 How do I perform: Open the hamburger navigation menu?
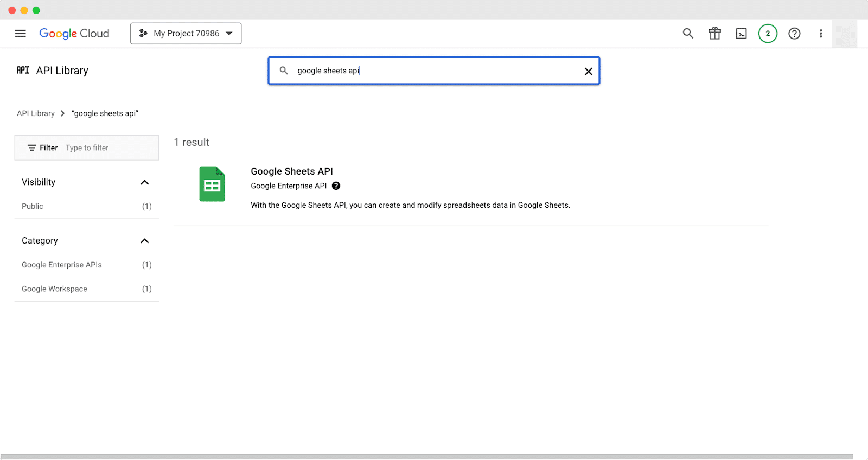coord(21,34)
